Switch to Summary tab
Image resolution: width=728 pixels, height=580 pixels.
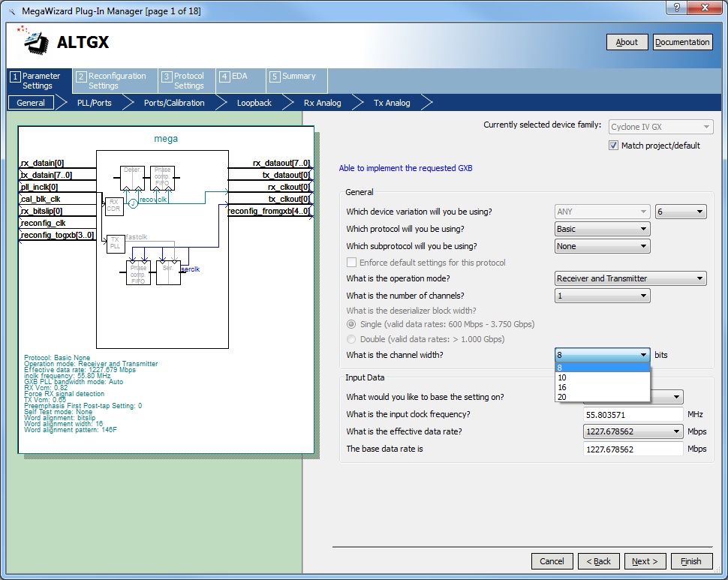296,81
